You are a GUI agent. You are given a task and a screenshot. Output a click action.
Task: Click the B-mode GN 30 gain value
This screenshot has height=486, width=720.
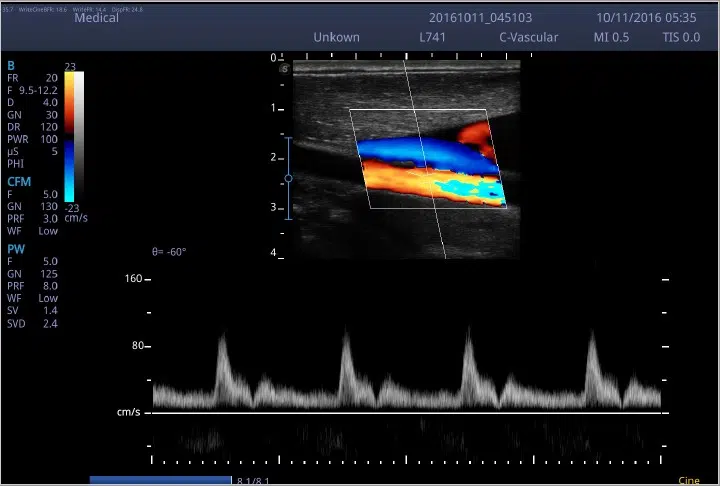click(x=50, y=114)
